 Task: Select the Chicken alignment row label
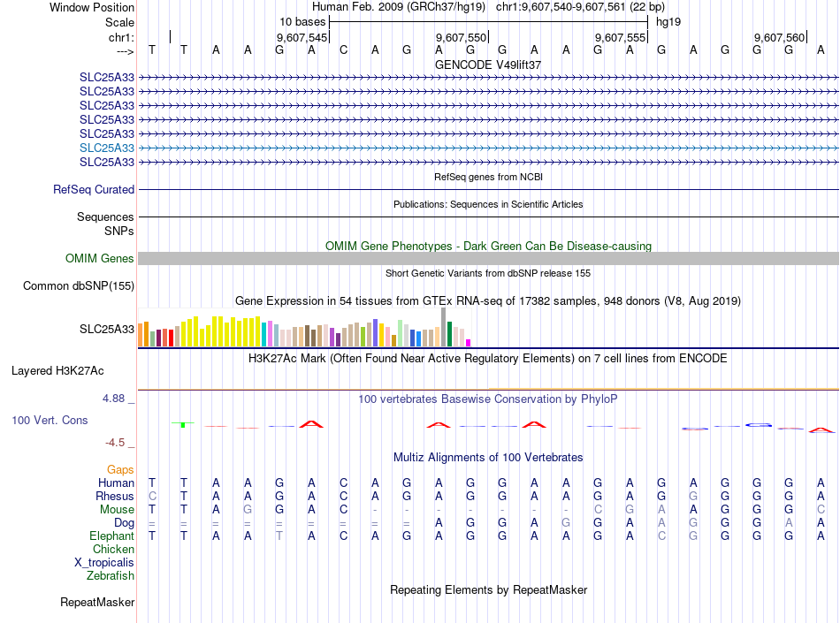tap(113, 549)
